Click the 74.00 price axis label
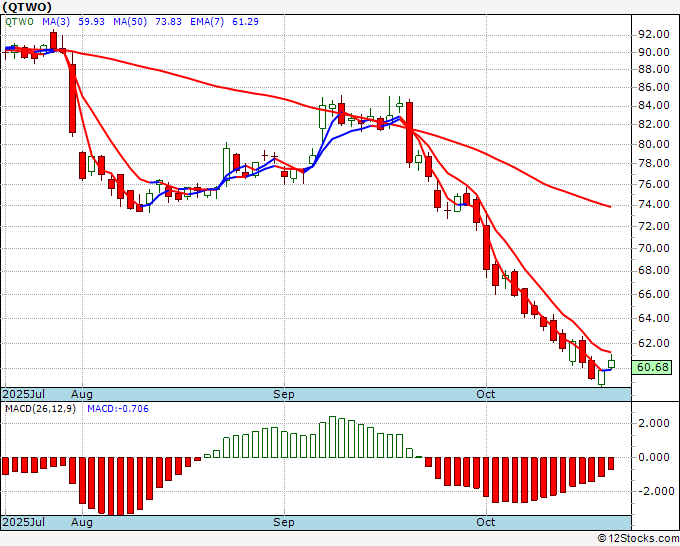This screenshot has width=680, height=546. [x=654, y=205]
